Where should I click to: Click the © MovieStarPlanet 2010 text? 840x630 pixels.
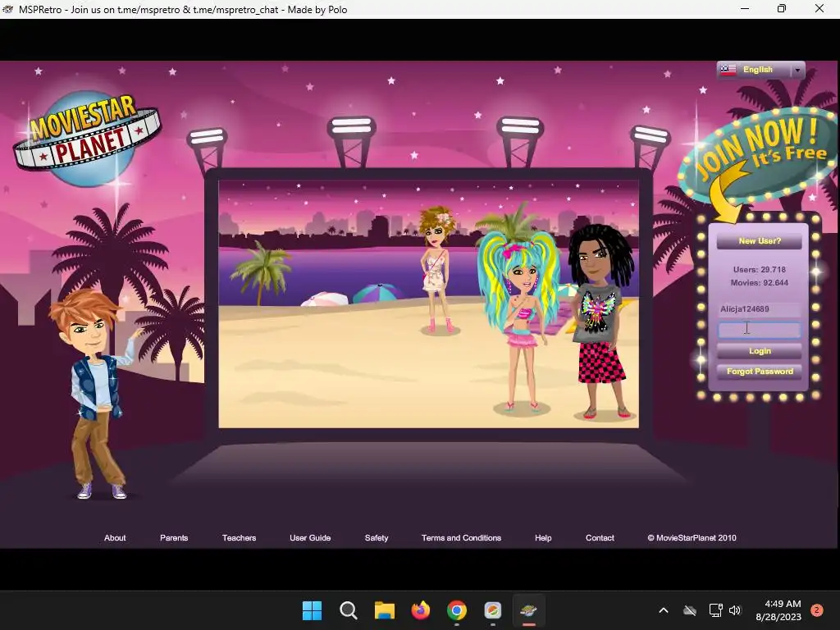tap(692, 538)
